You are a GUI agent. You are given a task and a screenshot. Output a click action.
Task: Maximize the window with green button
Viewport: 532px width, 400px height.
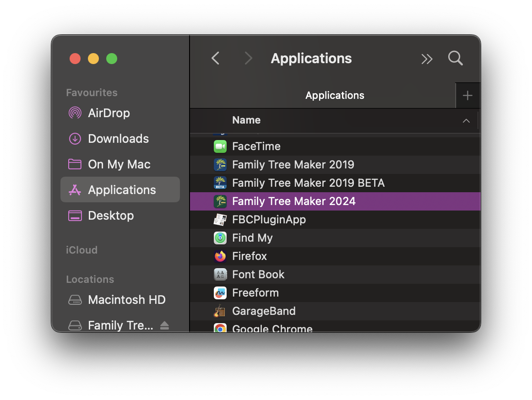(112, 59)
